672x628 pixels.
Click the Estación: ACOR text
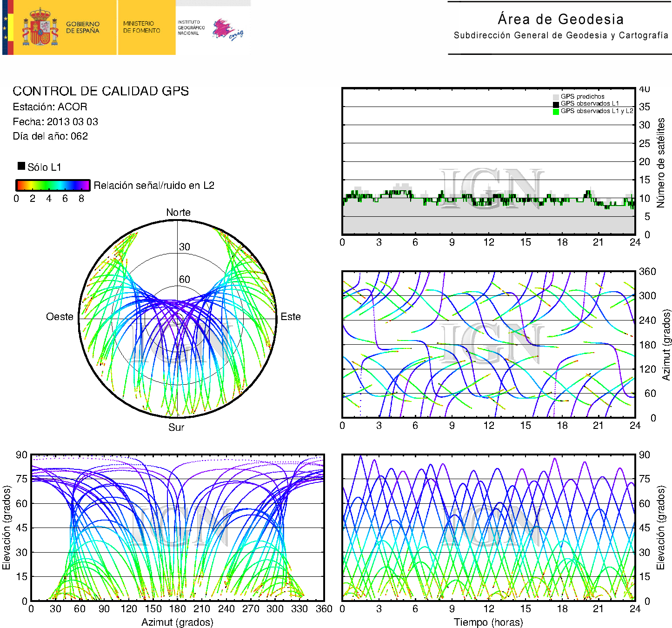50,107
